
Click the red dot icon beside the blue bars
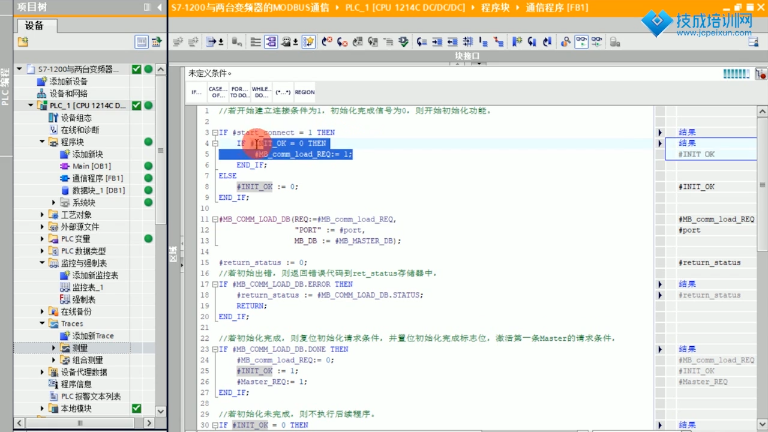[x=761, y=74]
